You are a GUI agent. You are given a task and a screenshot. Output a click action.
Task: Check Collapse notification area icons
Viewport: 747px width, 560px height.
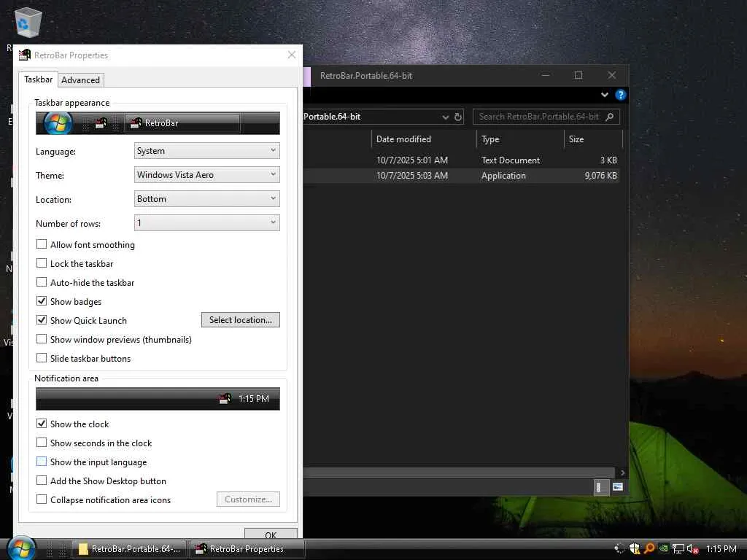pyautogui.click(x=42, y=499)
